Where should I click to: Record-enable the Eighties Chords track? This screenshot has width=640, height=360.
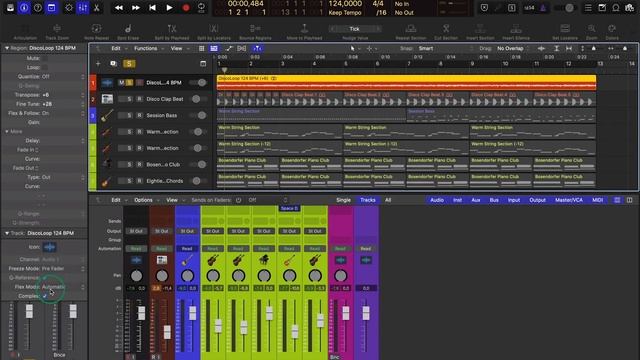pyautogui.click(x=139, y=180)
